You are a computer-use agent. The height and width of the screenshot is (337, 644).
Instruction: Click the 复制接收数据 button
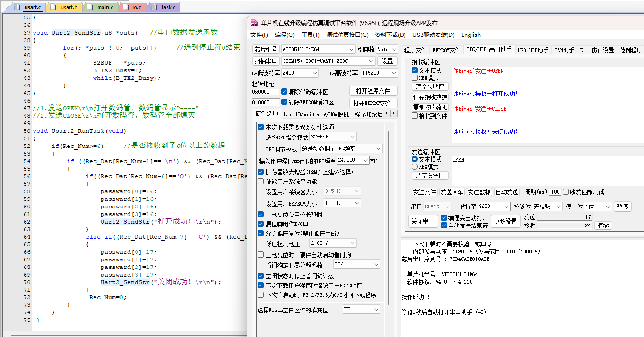click(x=430, y=107)
